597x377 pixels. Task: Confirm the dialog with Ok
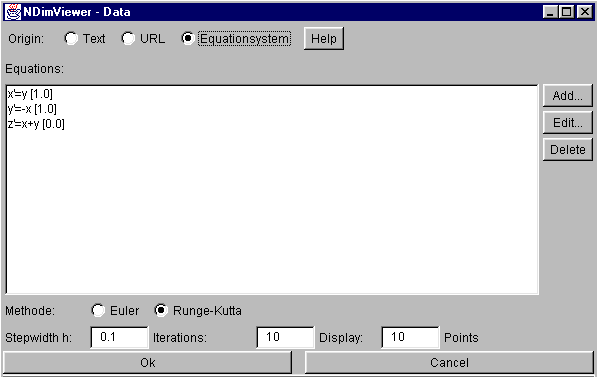click(147, 363)
